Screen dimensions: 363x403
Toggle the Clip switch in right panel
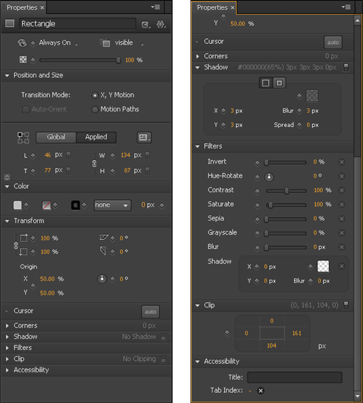coord(346,305)
